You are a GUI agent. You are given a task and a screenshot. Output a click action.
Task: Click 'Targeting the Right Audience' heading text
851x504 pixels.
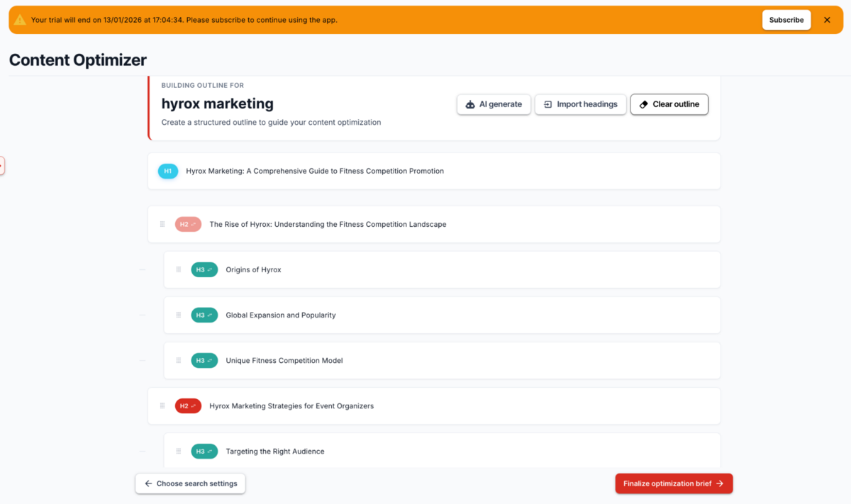[275, 452]
